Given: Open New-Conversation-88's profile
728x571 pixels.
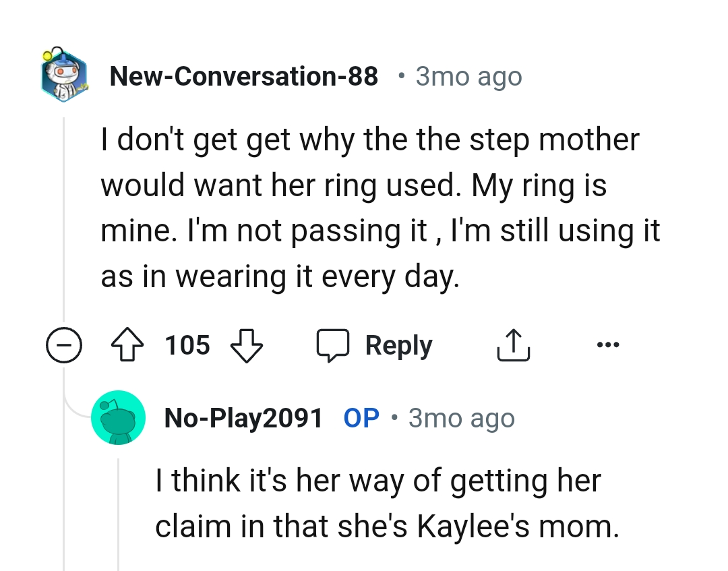Looking at the screenshot, I should coord(244,76).
